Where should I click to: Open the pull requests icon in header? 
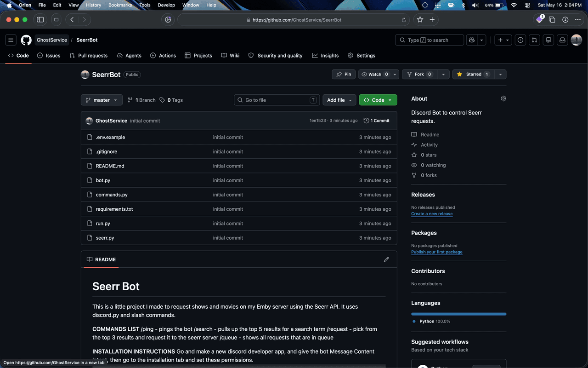pyautogui.click(x=534, y=40)
